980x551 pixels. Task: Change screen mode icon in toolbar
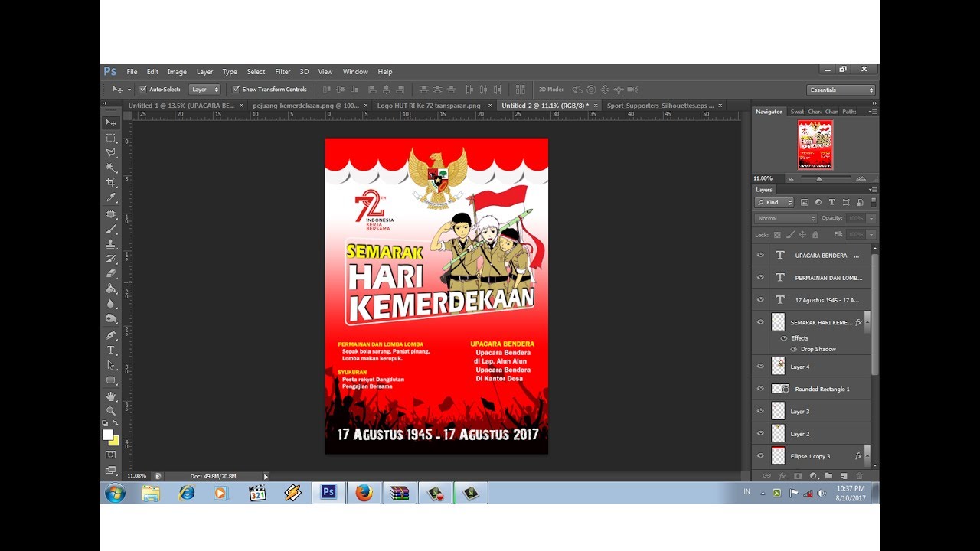pos(110,470)
